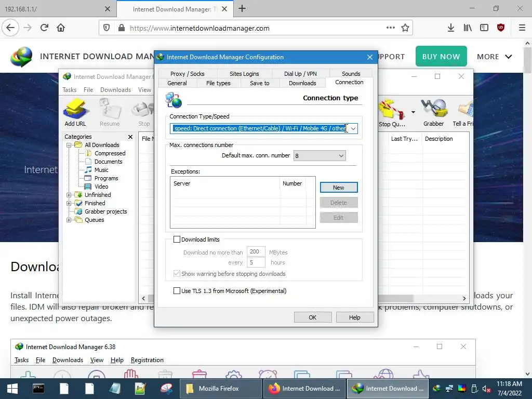532x399 pixels.
Task: Toggle Show warning before stopping downloads
Action: pos(177,274)
